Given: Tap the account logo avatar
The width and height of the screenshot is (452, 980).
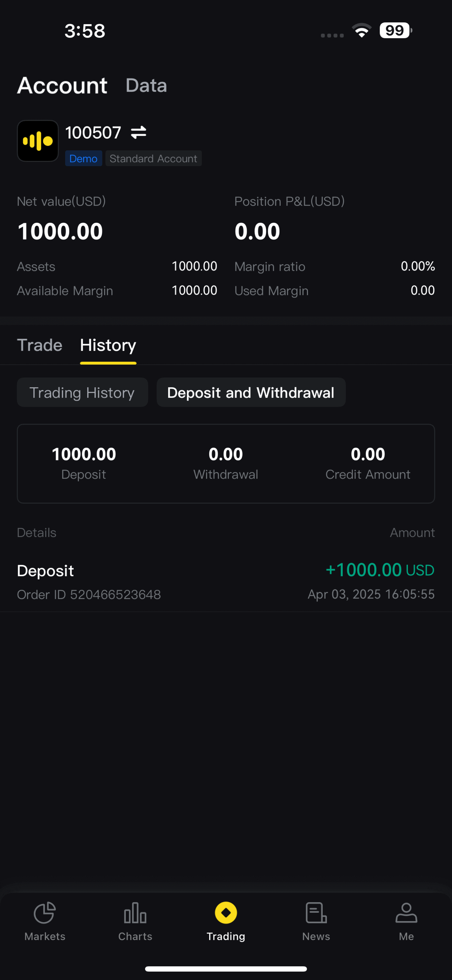Looking at the screenshot, I should [x=38, y=141].
